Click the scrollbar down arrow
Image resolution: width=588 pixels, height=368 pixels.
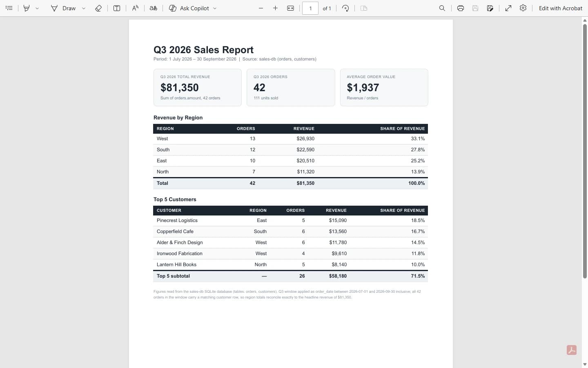(x=585, y=364)
